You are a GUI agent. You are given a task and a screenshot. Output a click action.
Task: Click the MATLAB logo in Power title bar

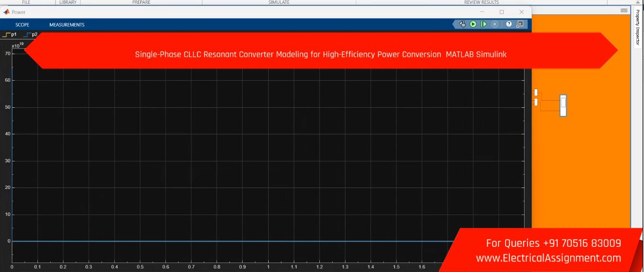(6, 12)
